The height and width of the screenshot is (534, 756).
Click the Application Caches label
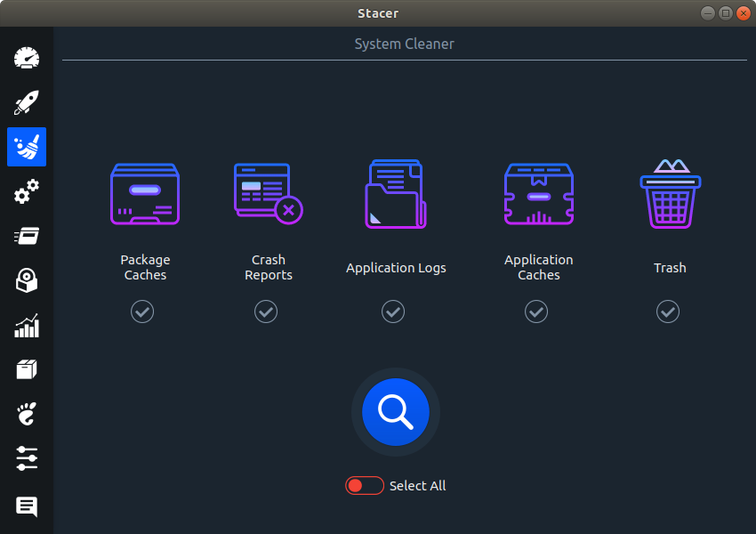[x=539, y=267]
